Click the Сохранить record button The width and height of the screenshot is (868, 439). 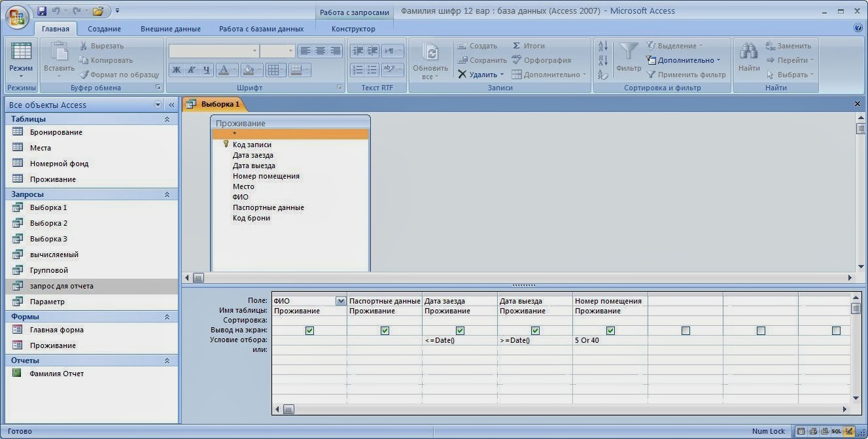click(481, 60)
